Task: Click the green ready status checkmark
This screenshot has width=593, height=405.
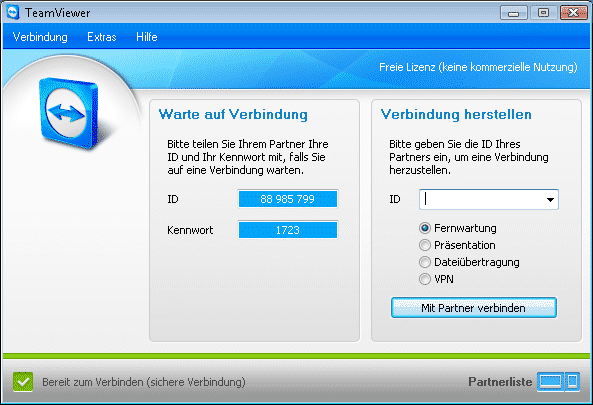Action: click(23, 382)
